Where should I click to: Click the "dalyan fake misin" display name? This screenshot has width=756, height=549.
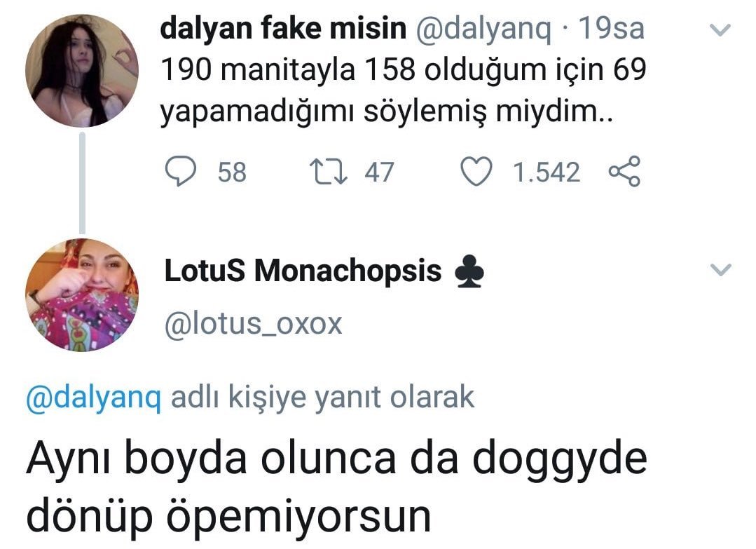(283, 29)
